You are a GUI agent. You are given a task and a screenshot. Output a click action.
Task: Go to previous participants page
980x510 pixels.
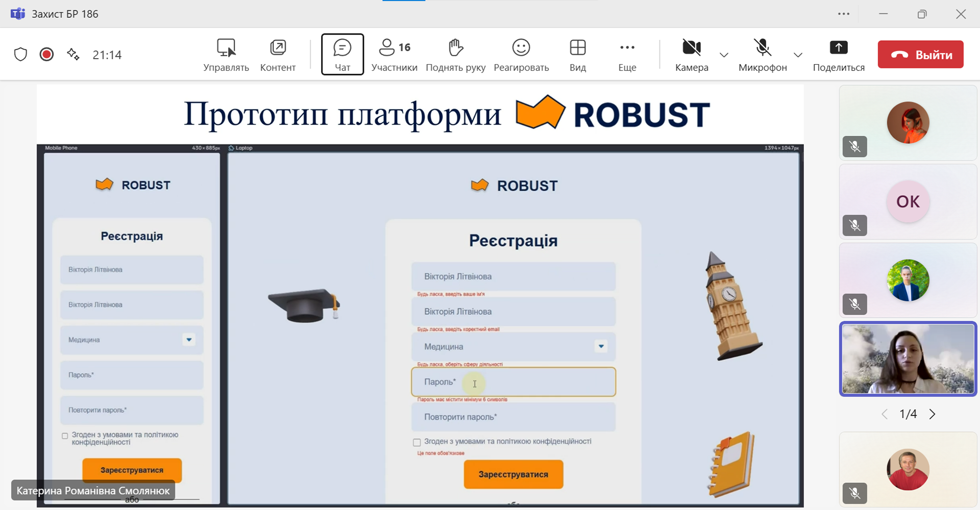pyautogui.click(x=885, y=414)
